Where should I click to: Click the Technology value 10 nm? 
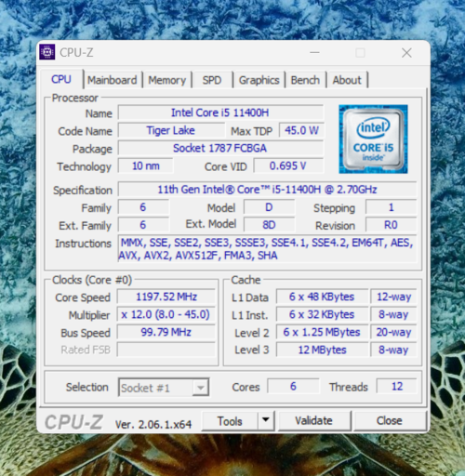[145, 165]
